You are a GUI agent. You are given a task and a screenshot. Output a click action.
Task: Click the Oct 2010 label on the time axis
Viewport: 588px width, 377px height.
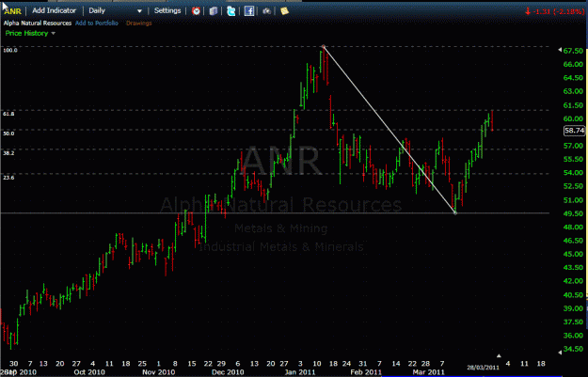(x=89, y=372)
